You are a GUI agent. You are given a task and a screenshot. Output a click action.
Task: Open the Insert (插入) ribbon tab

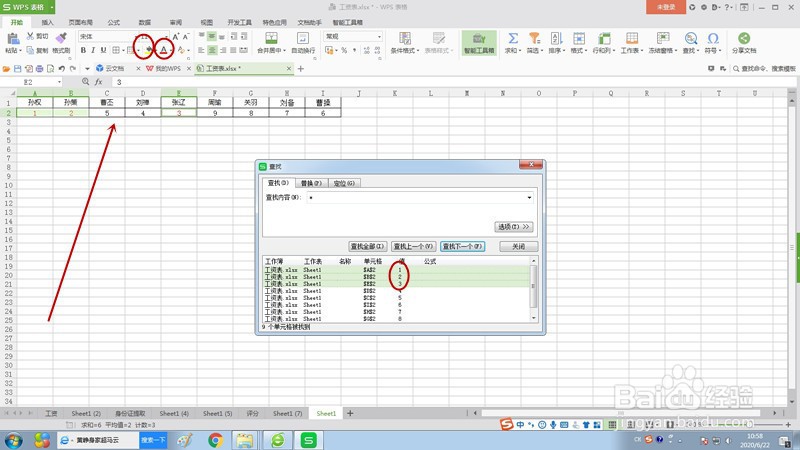click(x=47, y=22)
